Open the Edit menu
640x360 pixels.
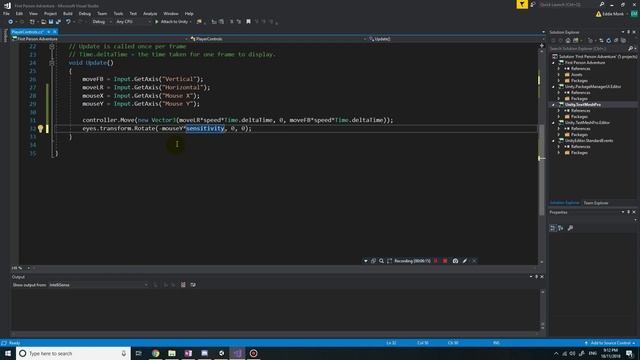(x=19, y=13)
